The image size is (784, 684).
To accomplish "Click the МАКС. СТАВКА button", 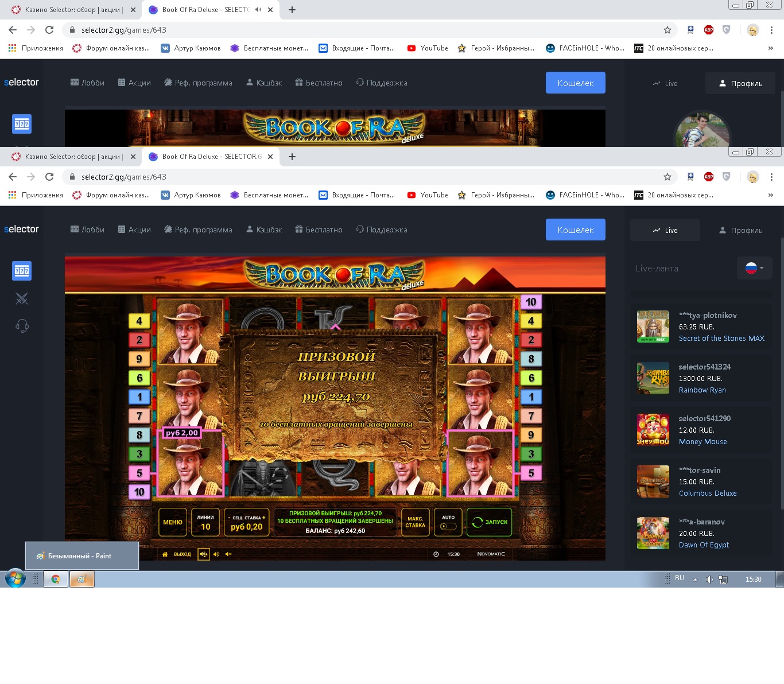I will (x=416, y=522).
